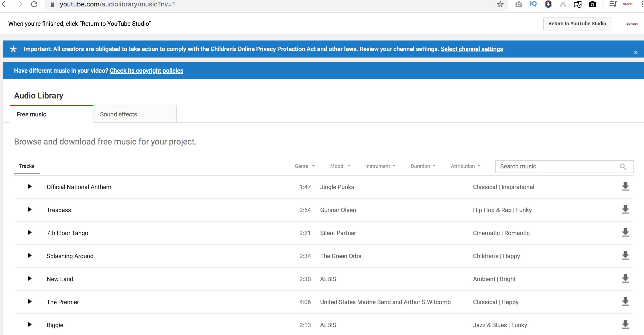644x335 pixels.
Task: Click Return to YouTube Studio button
Action: coord(577,24)
